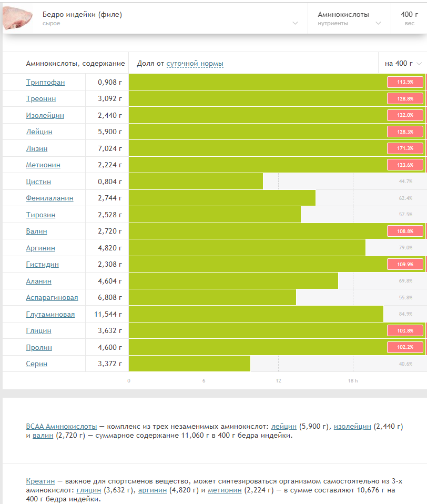Screen dimensions: 427x504
Task: Open the Гистидин amino acid link
Action: click(x=42, y=265)
